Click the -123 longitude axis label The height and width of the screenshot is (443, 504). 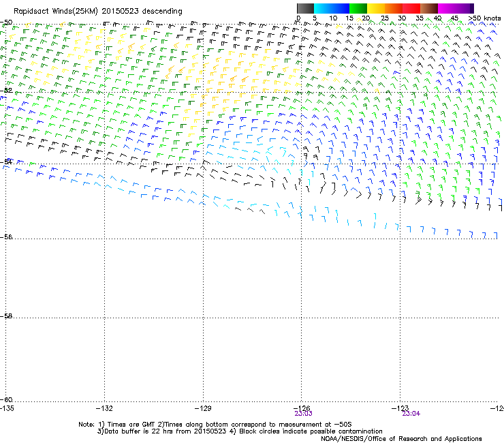click(400, 408)
